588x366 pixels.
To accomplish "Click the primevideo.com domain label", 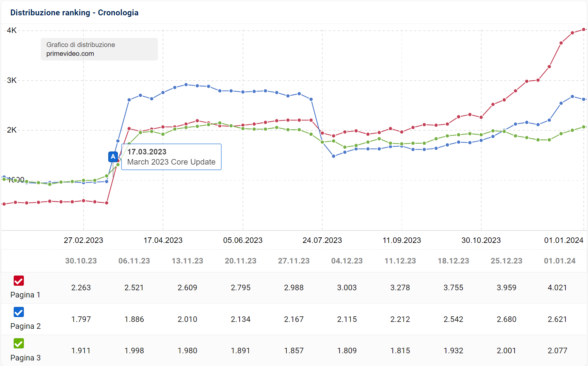I will pos(70,54).
